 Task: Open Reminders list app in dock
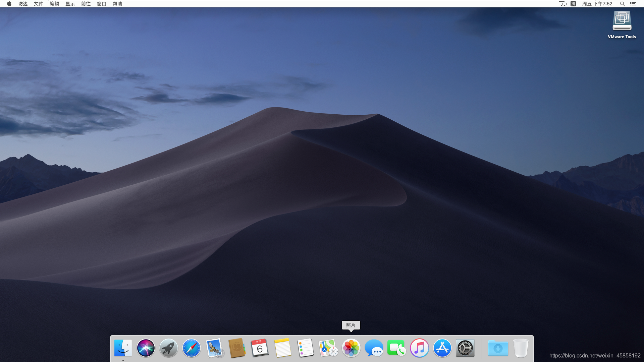(x=305, y=348)
